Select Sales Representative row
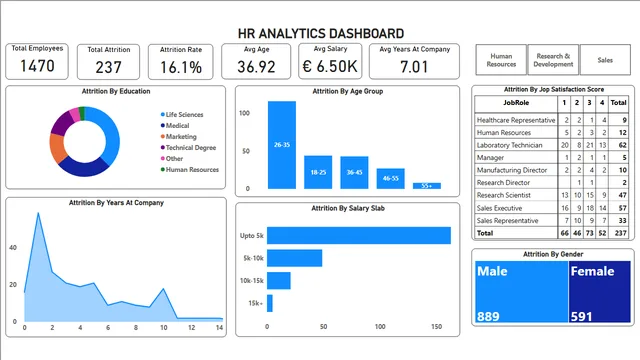Screen dimensions: 640x360 [x=551, y=221]
